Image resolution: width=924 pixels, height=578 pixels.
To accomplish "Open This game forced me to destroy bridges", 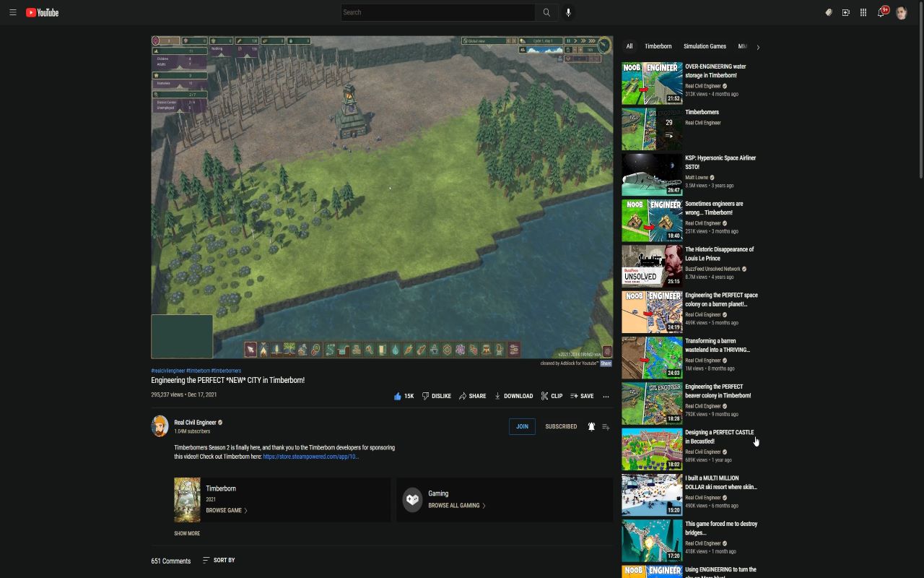I will click(x=652, y=540).
